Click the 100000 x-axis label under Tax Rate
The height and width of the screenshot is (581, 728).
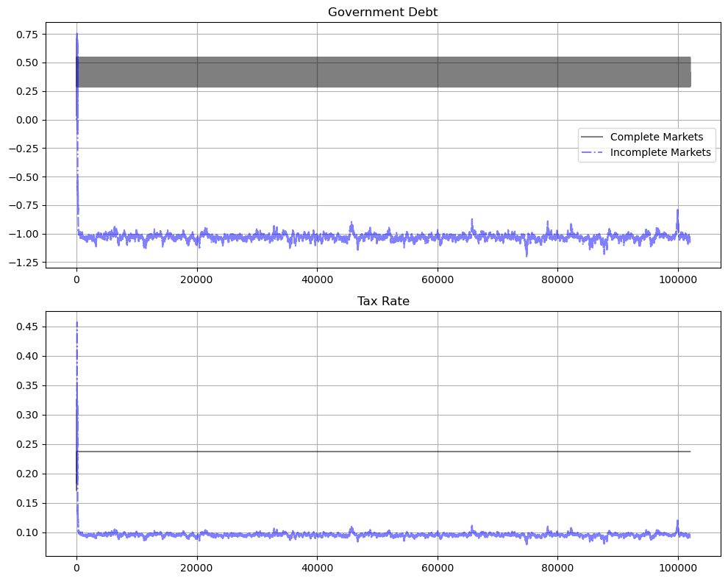coord(678,568)
